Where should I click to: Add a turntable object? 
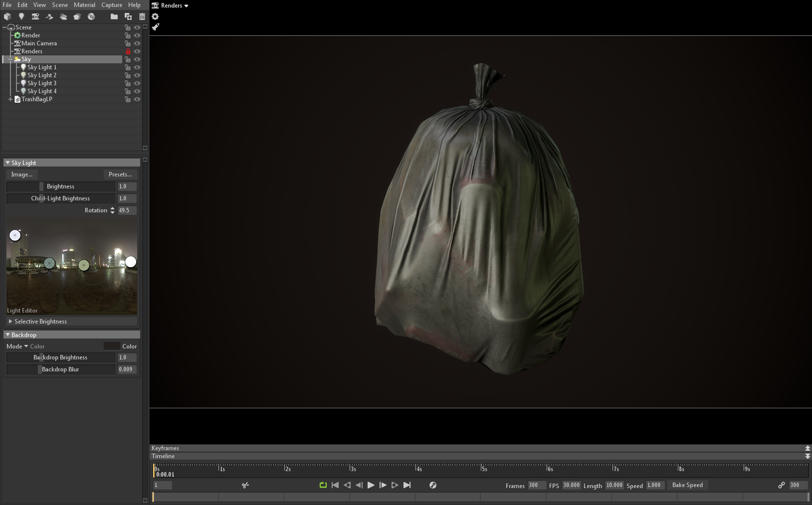[91, 16]
